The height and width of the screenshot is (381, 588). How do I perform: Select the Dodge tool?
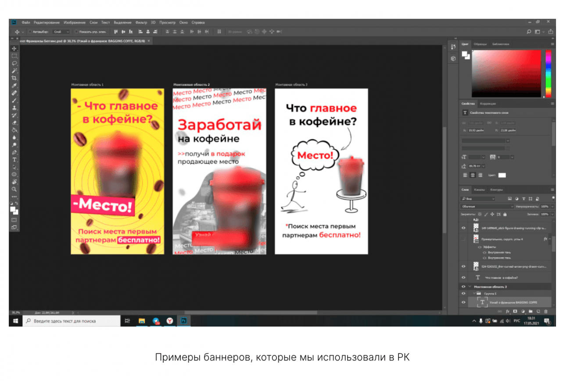[14, 145]
